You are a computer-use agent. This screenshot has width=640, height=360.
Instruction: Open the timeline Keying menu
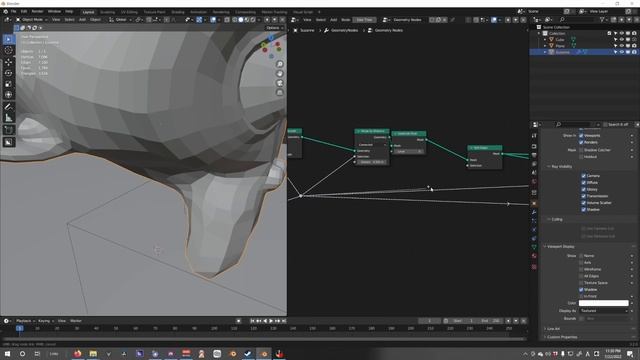(x=45, y=321)
